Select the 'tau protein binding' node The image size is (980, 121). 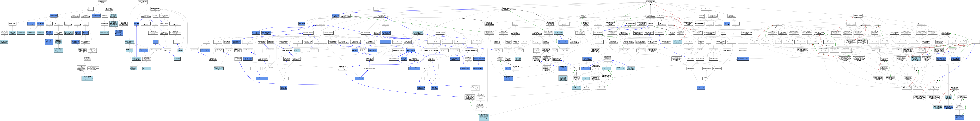pyautogui.click(x=78, y=33)
